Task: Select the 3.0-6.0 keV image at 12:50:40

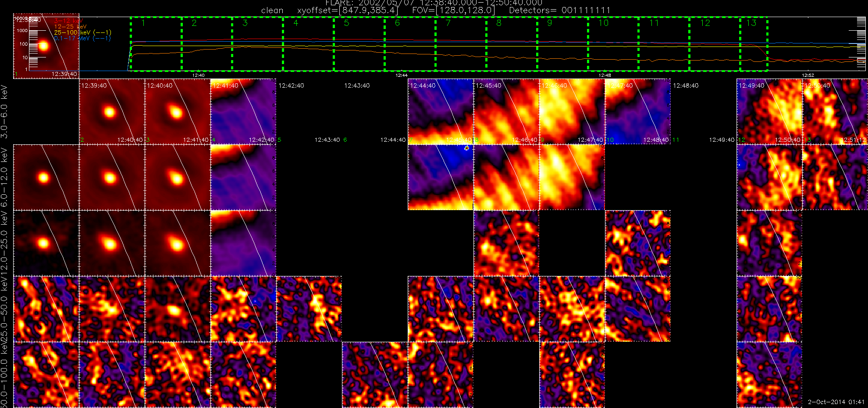Action: point(835,111)
